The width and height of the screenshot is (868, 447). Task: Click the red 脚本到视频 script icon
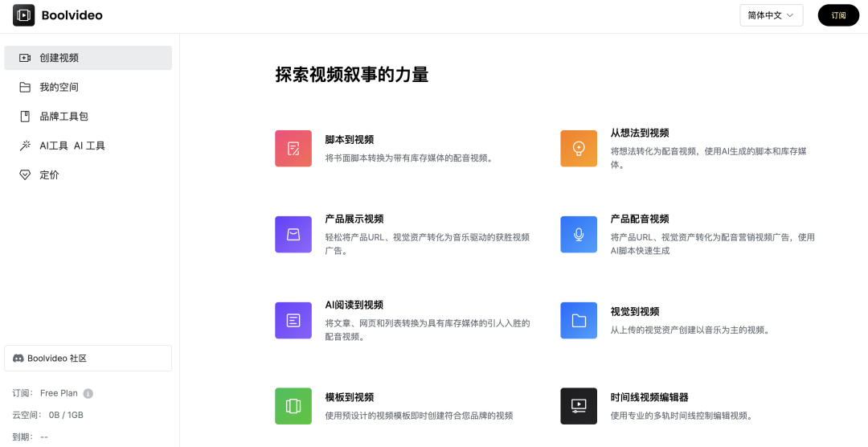point(293,148)
